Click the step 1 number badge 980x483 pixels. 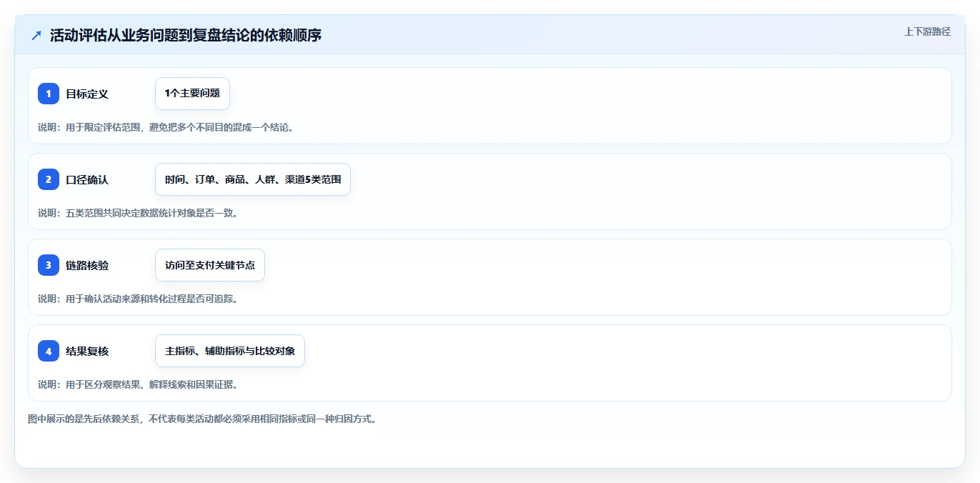(49, 94)
